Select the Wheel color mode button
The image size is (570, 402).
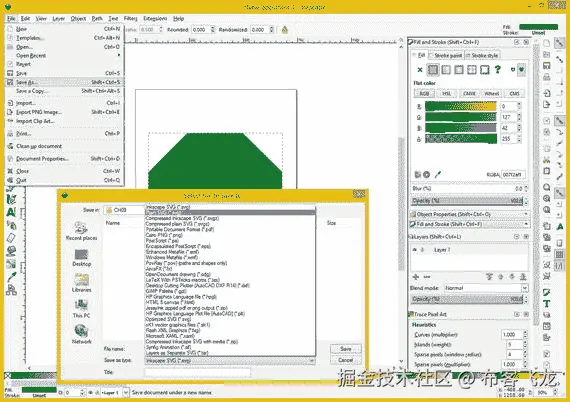pos(491,93)
